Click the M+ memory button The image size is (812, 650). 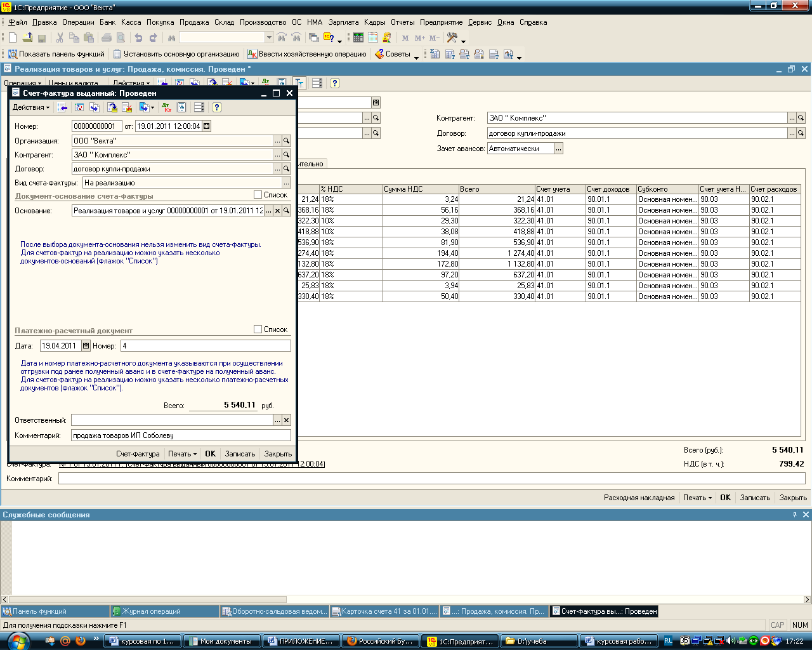click(420, 38)
